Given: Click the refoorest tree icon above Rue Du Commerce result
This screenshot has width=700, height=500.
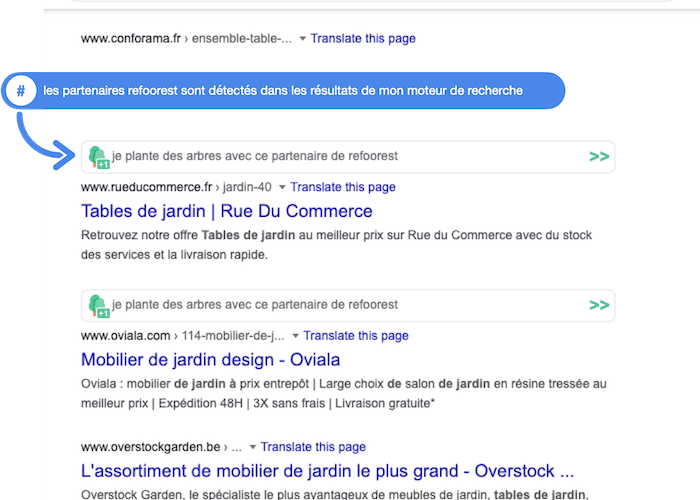Looking at the screenshot, I should (x=99, y=157).
